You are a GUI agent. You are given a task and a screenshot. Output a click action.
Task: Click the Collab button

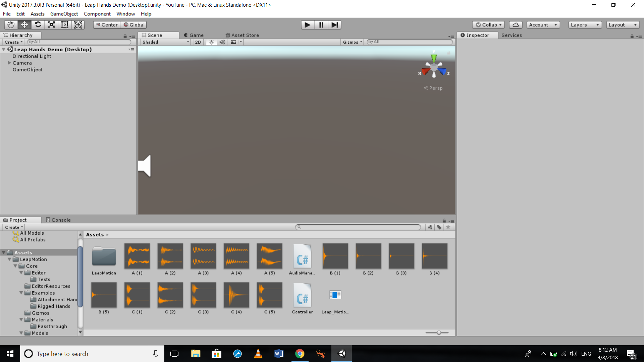(488, 25)
